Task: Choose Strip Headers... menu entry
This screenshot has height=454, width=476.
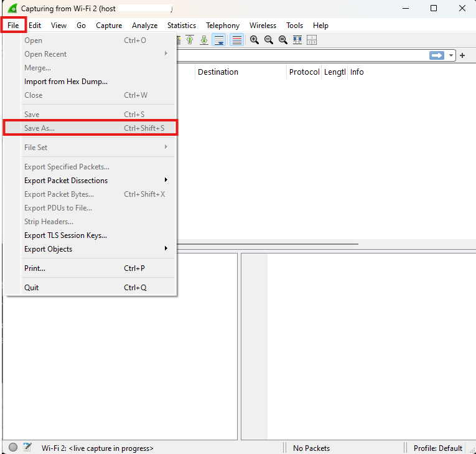Action: pyautogui.click(x=90, y=222)
